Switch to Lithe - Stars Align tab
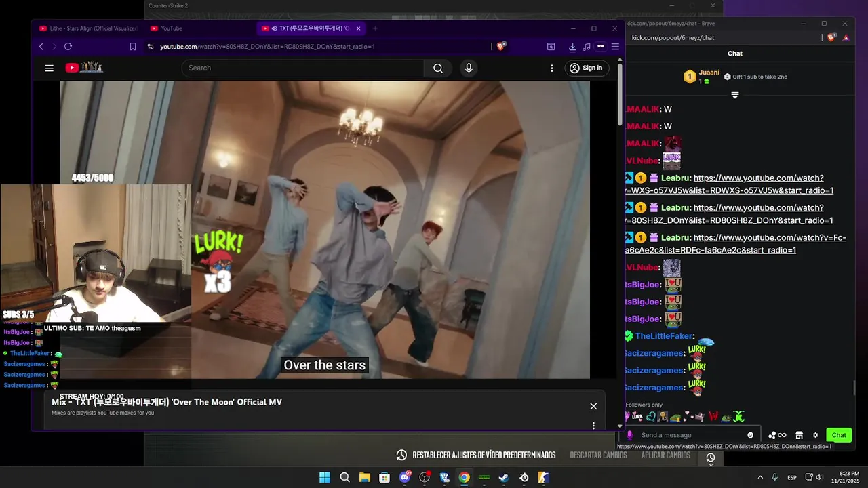This screenshot has height=488, width=868. coord(88,28)
